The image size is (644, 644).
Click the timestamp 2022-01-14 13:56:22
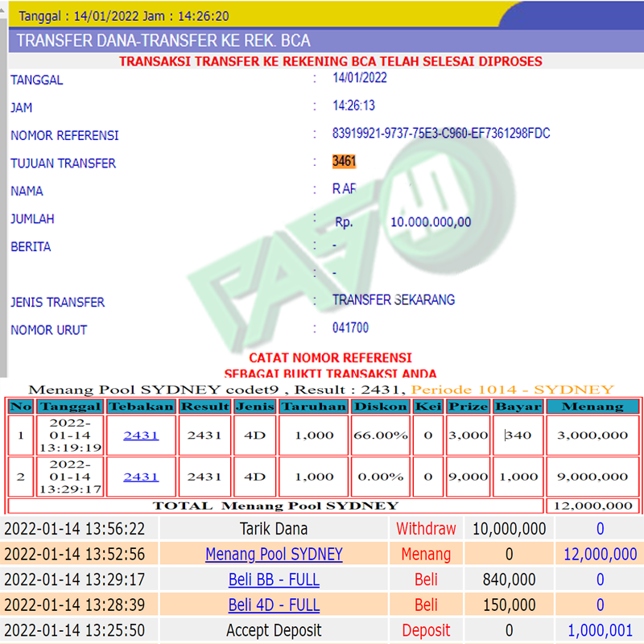click(x=75, y=529)
